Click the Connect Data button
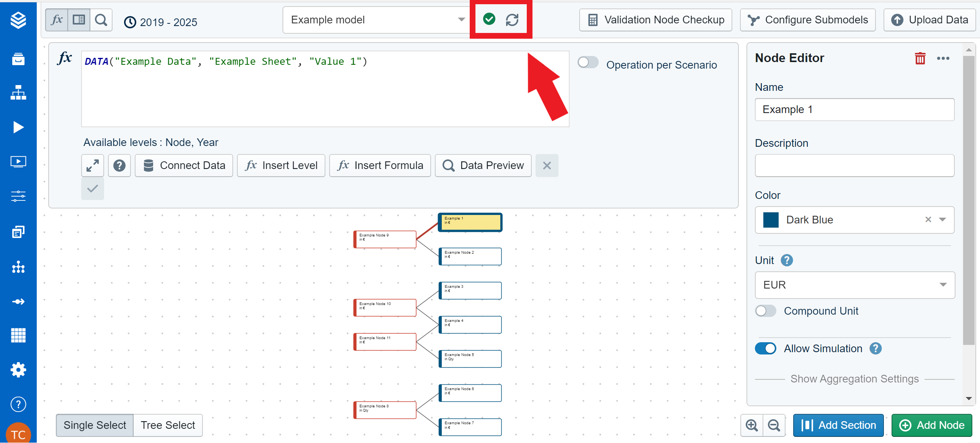Viewport: 980px width, 443px height. point(184,166)
